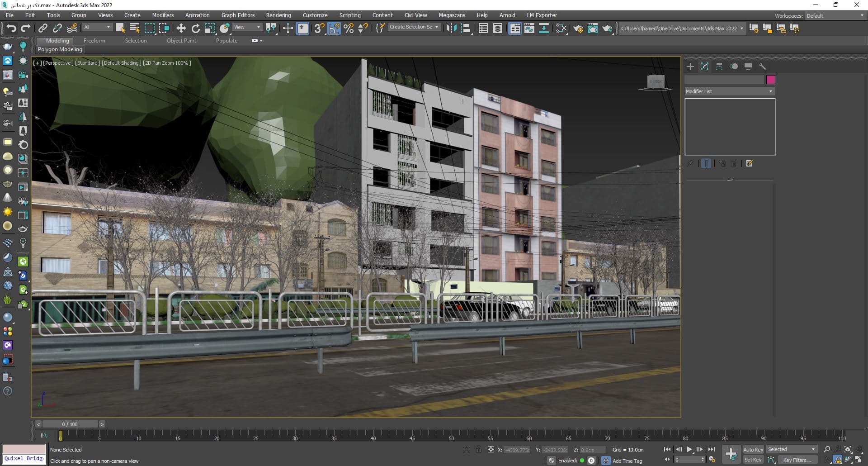868x466 pixels.
Task: Open the Hierarchy command panel tab
Action: click(719, 67)
